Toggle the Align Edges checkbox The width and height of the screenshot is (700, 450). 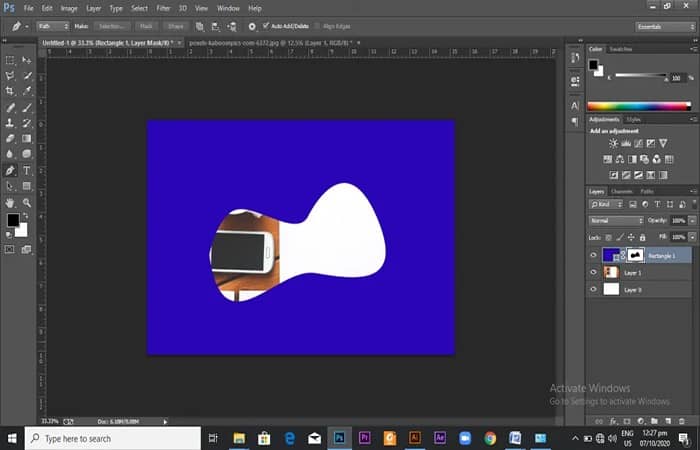click(x=317, y=26)
